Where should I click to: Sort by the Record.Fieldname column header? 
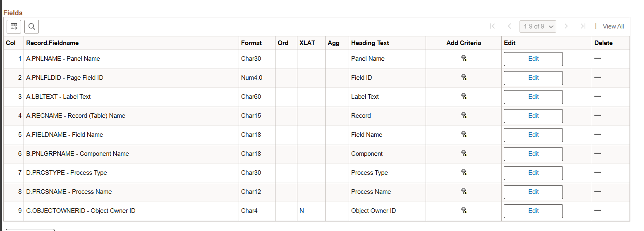coord(52,43)
